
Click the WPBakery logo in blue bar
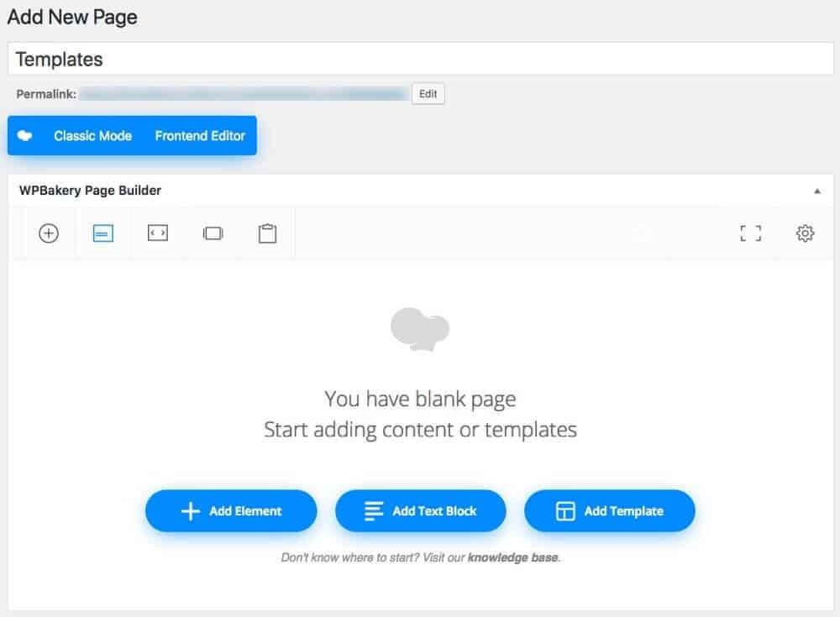[24, 135]
